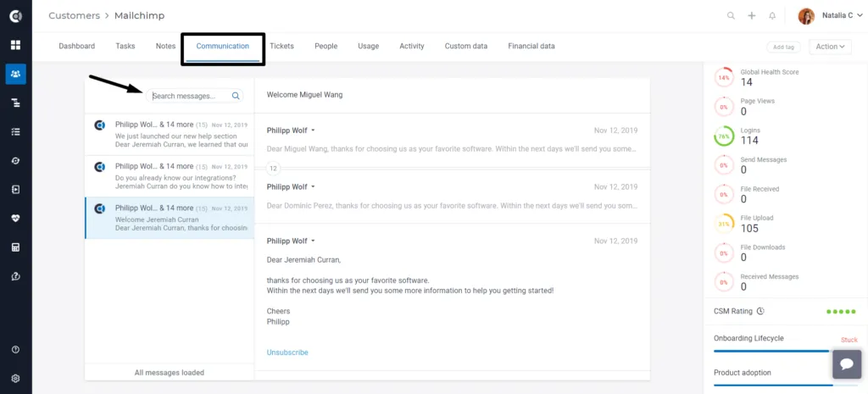Open the chat widget bubble button
The width and height of the screenshot is (868, 394).
click(x=847, y=364)
